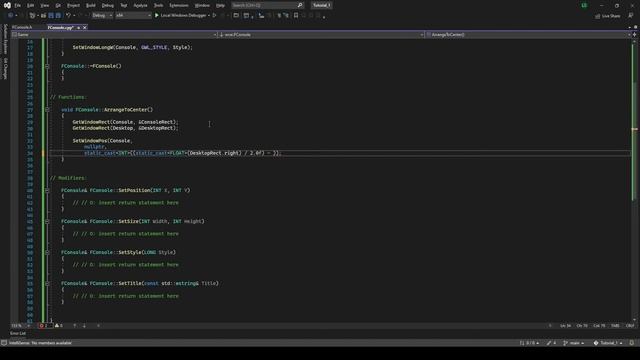640x360 pixels.
Task: Click the Visual Studio logo icon
Action: (x=7, y=5)
